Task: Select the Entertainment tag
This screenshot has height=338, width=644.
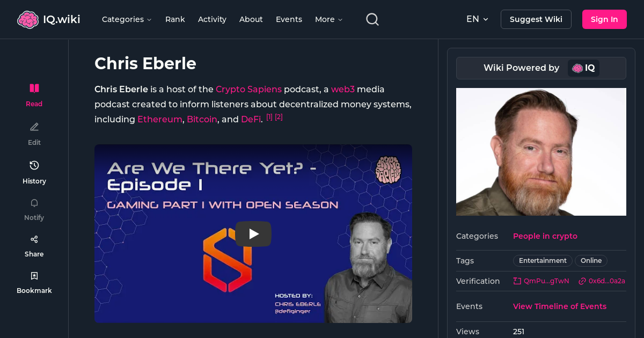Action: point(543,261)
